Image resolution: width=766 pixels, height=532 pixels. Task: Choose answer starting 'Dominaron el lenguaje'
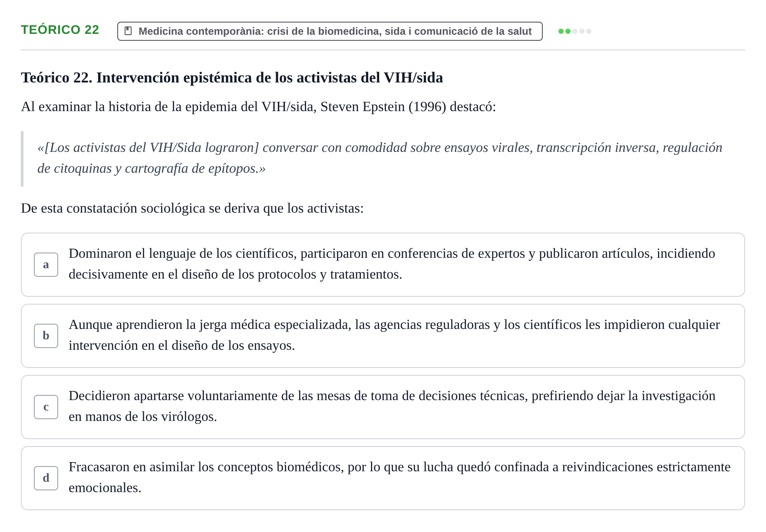pyautogui.click(x=383, y=265)
